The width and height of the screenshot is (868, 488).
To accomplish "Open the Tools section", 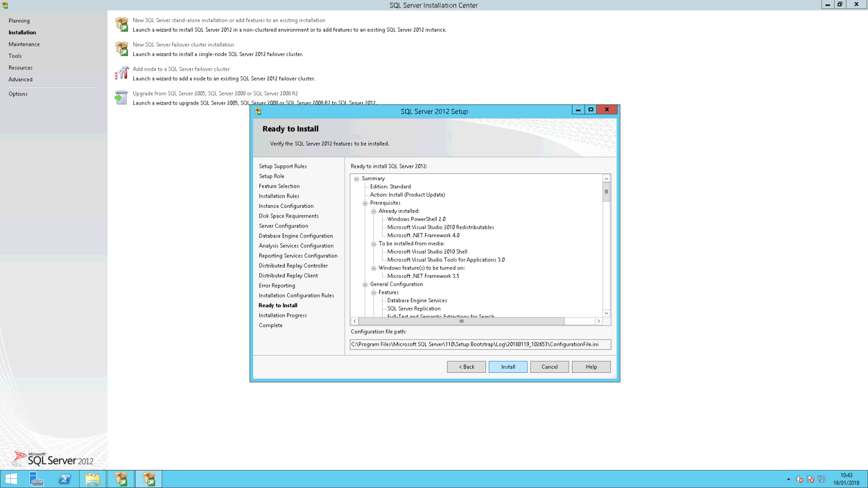I will coord(15,56).
